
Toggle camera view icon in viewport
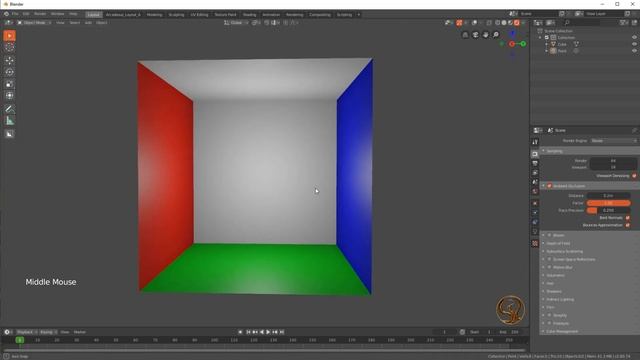(476, 35)
